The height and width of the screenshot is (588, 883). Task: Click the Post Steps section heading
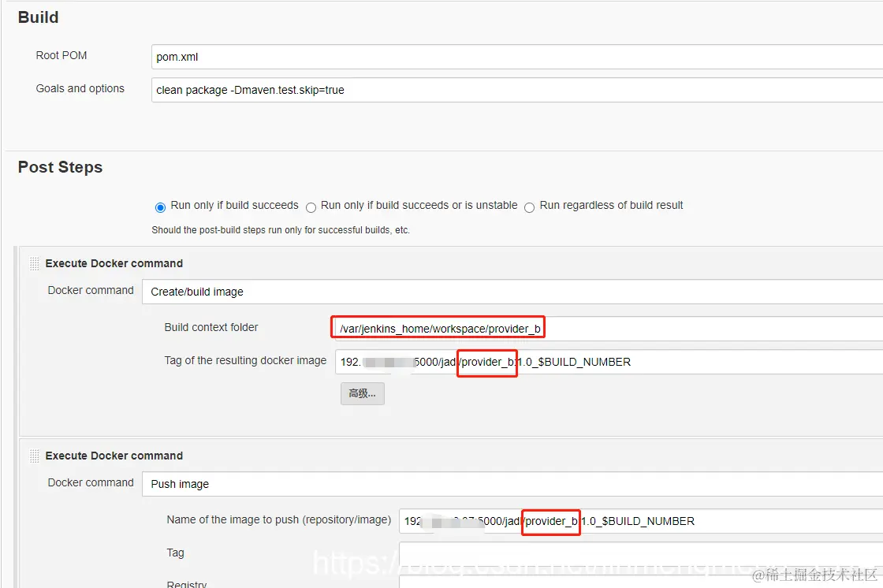click(60, 167)
